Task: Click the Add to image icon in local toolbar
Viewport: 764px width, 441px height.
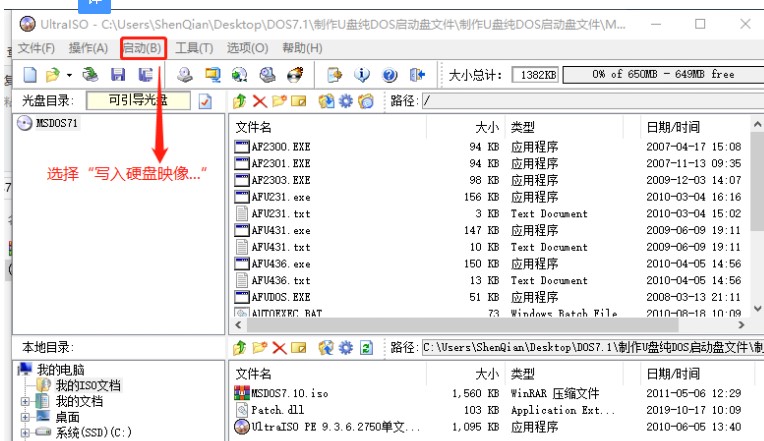Action: tap(326, 347)
